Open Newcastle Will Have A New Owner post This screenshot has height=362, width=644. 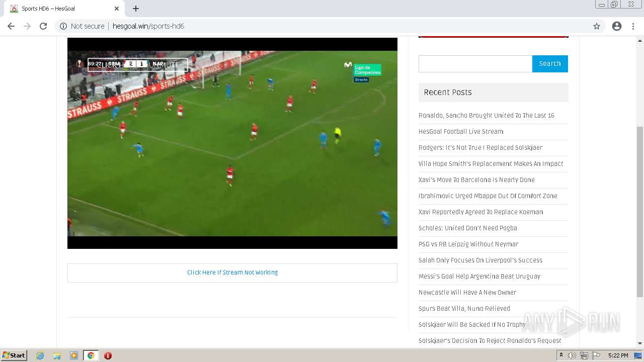point(467,292)
